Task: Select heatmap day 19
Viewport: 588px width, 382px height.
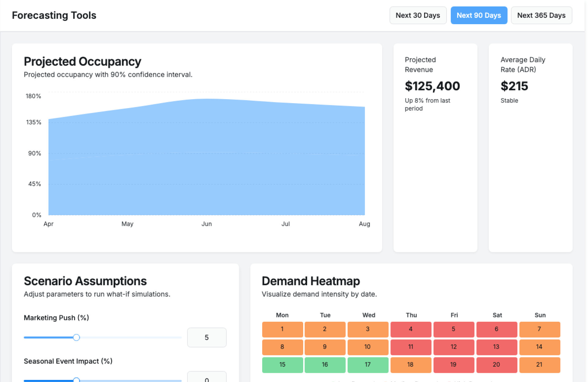Action: pos(454,365)
